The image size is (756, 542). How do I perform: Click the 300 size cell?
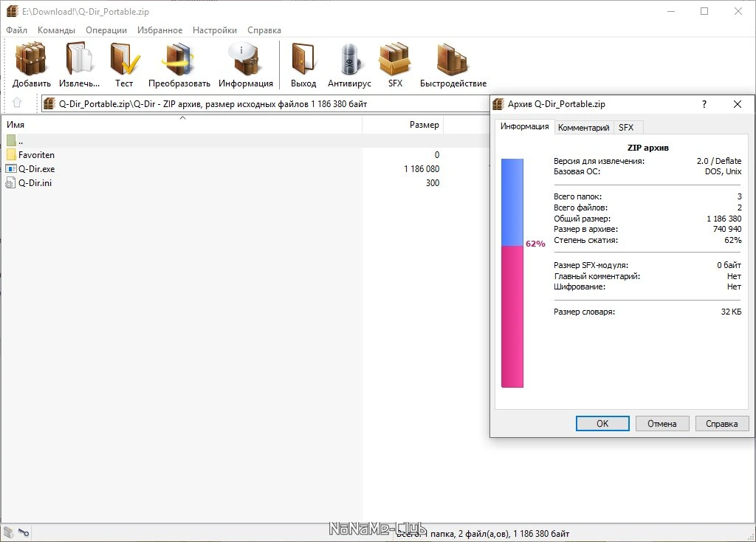(x=433, y=182)
